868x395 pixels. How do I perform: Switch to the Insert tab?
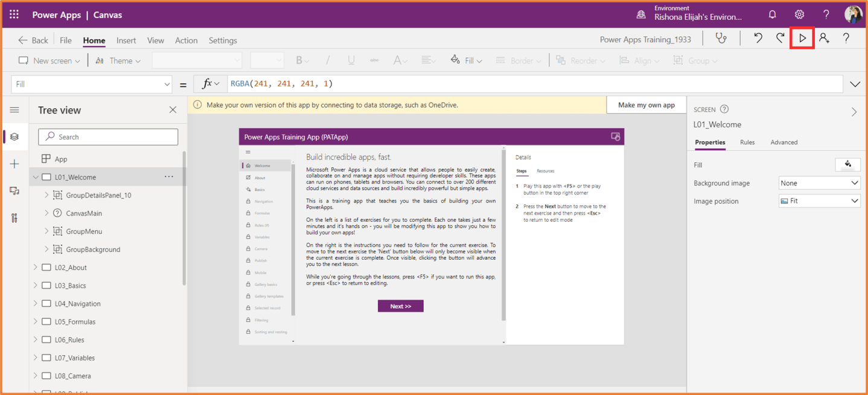126,40
